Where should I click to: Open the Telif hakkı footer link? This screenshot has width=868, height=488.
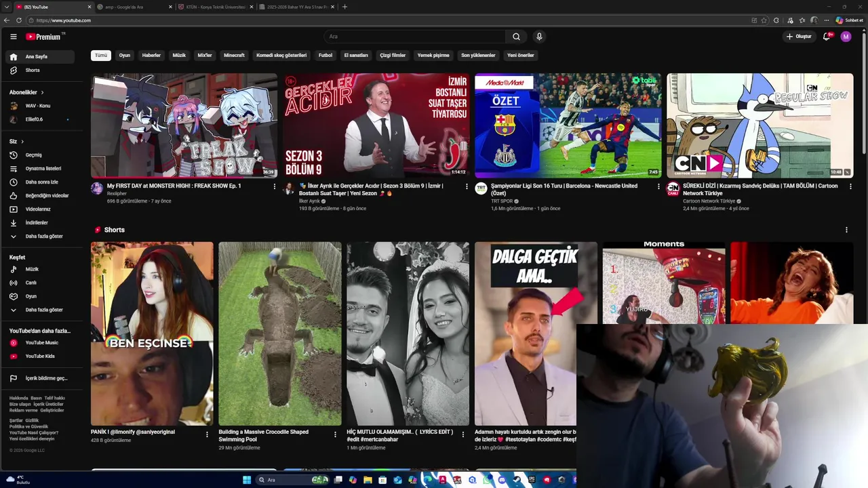pyautogui.click(x=55, y=398)
